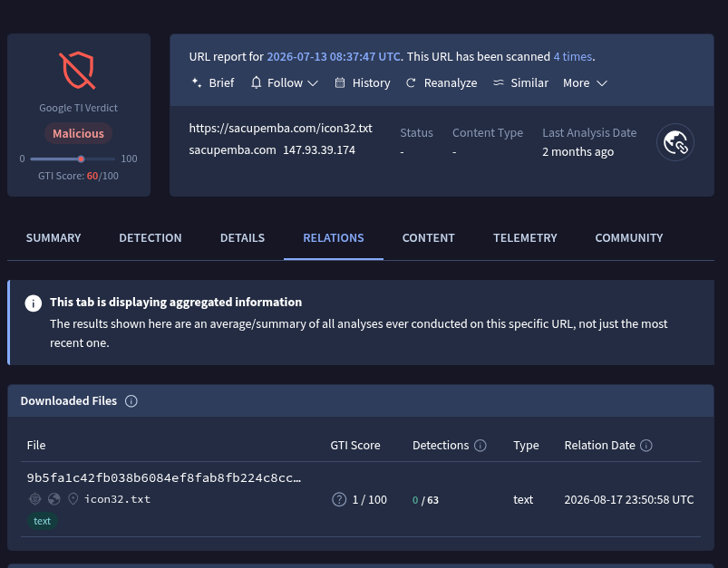
Task: Click the info icon next to Downloaded Files
Action: point(131,401)
